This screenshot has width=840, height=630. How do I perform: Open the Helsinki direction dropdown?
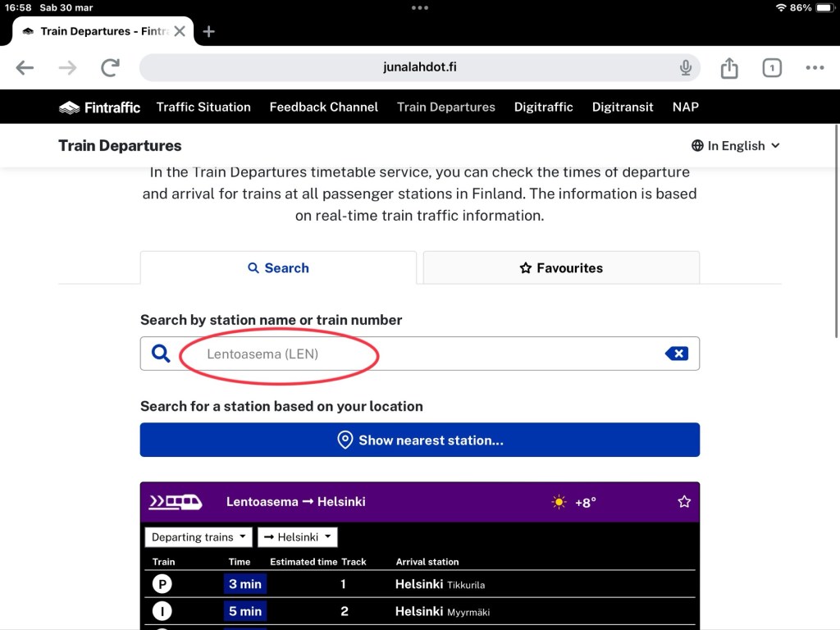pos(298,537)
